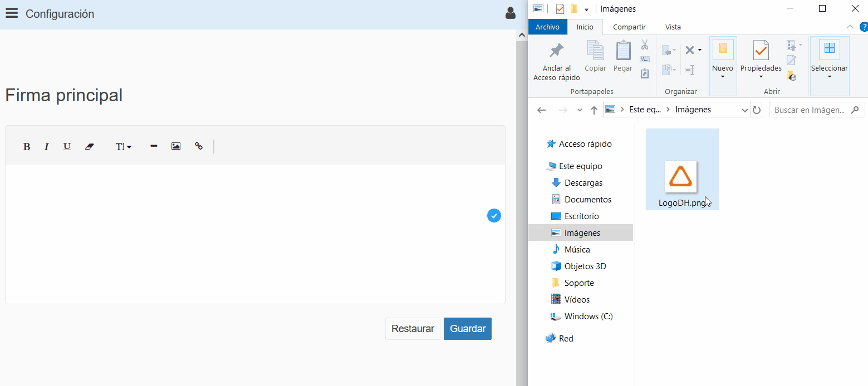Select Descargas in the navigation pane
Image resolution: width=868 pixels, height=386 pixels.
click(x=583, y=183)
